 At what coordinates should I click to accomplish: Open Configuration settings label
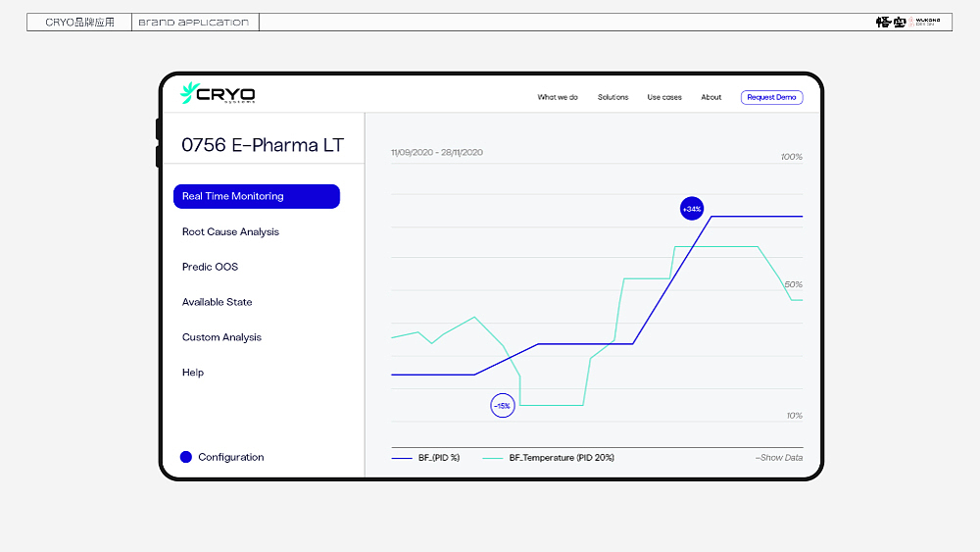pyautogui.click(x=230, y=457)
